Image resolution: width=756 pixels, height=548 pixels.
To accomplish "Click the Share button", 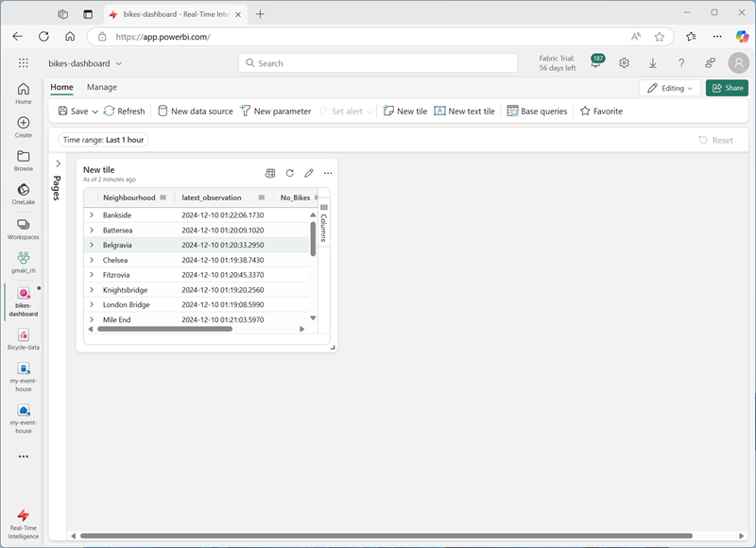I will pyautogui.click(x=727, y=88).
